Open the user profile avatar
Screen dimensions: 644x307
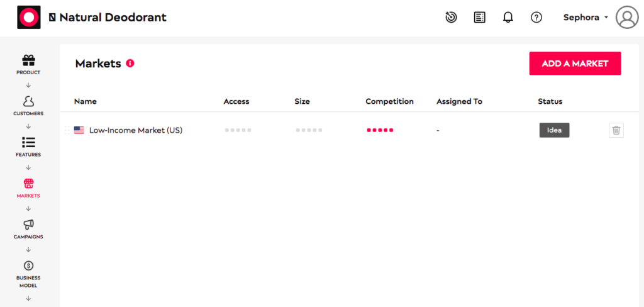pyautogui.click(x=627, y=17)
